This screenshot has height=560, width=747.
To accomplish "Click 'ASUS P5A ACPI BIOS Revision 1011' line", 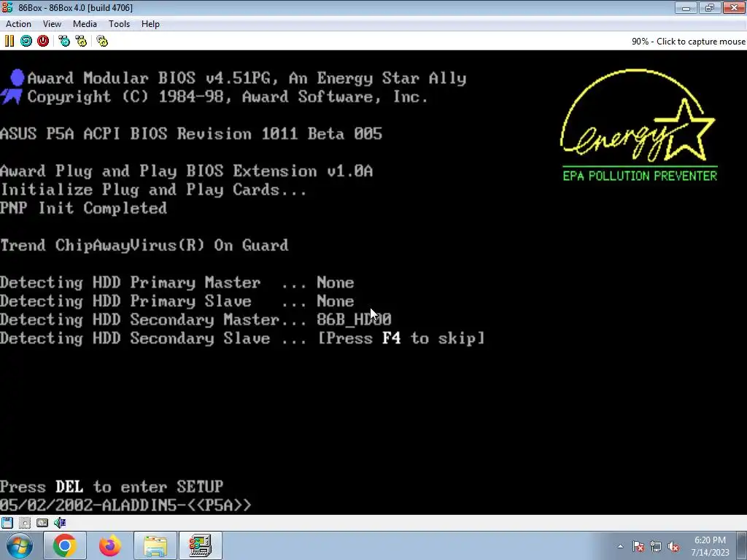I will coord(191,134).
